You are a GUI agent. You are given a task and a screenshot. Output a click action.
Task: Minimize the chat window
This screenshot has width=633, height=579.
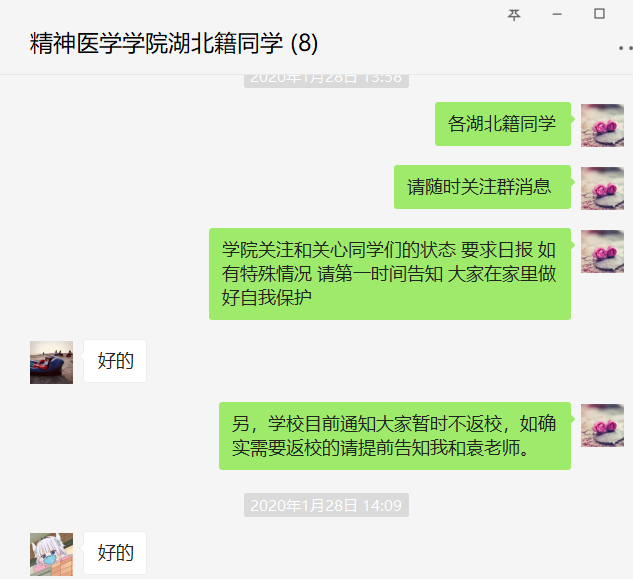(x=557, y=15)
